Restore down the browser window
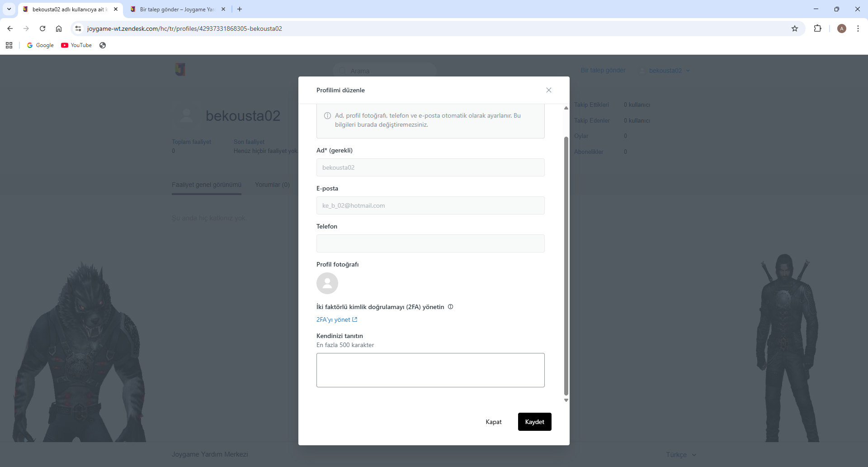The image size is (868, 467). coord(837,9)
